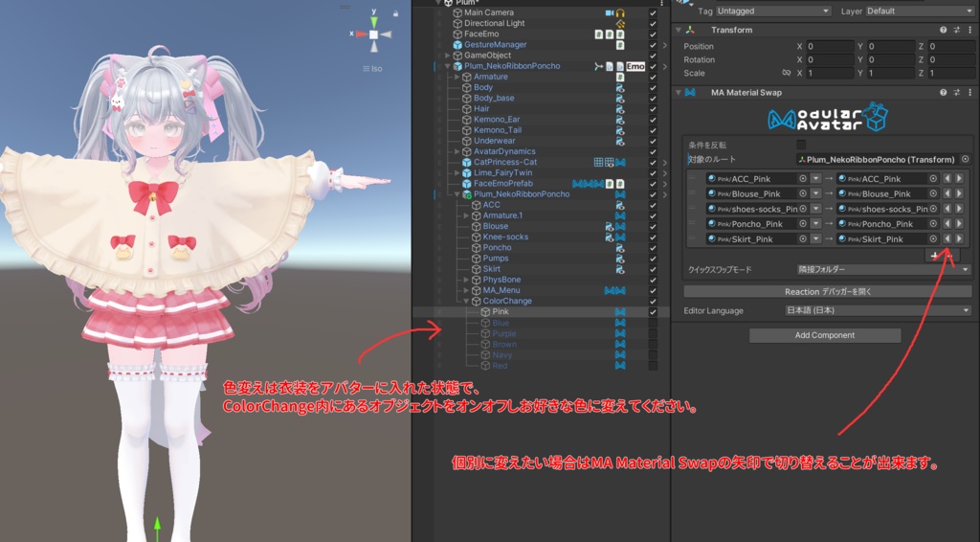Enable the Blue color object checkbox
This screenshot has width=980, height=542.
(x=653, y=323)
